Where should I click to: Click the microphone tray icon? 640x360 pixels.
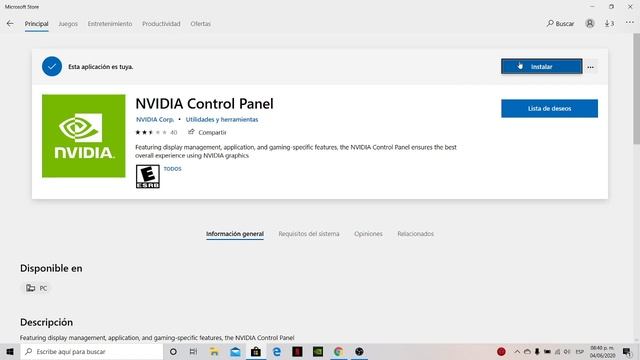(537, 351)
